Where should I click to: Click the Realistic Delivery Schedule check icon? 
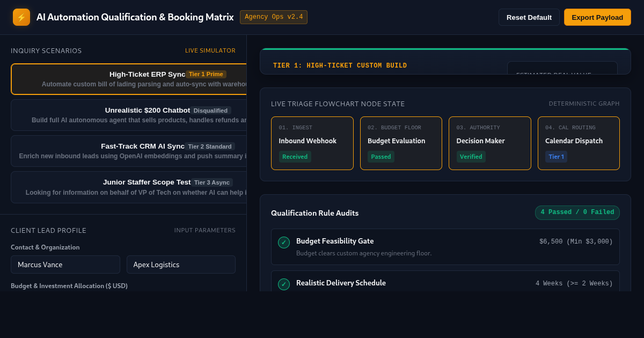[x=284, y=284]
